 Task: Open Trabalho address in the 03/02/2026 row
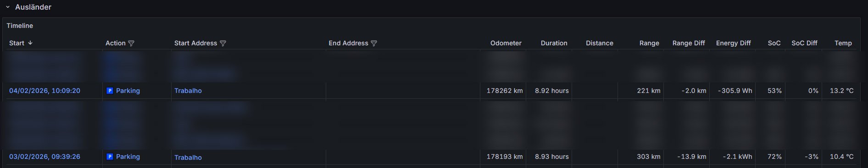point(188,157)
